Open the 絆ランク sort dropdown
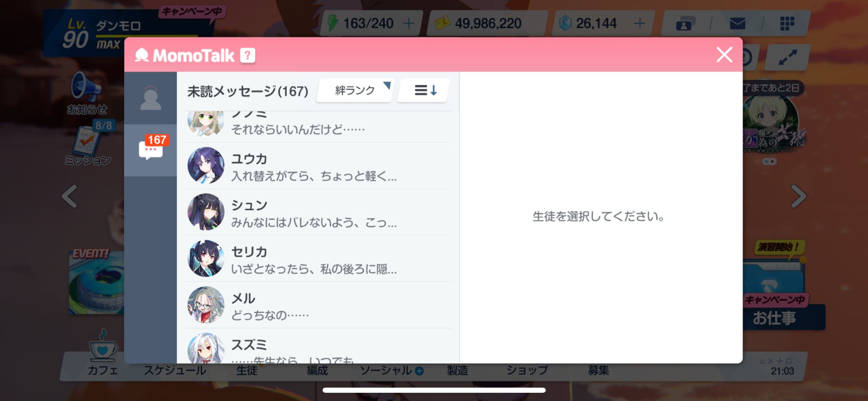The width and height of the screenshot is (868, 401). [355, 90]
